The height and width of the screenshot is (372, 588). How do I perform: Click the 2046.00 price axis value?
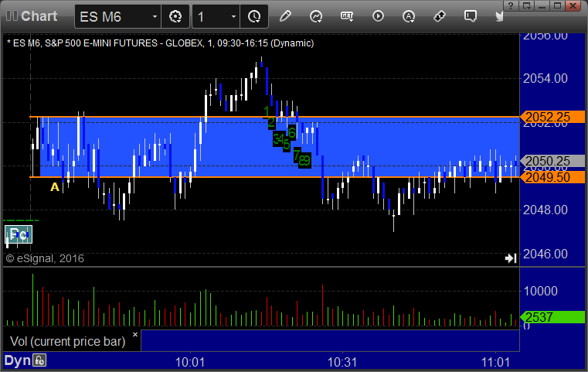[546, 254]
